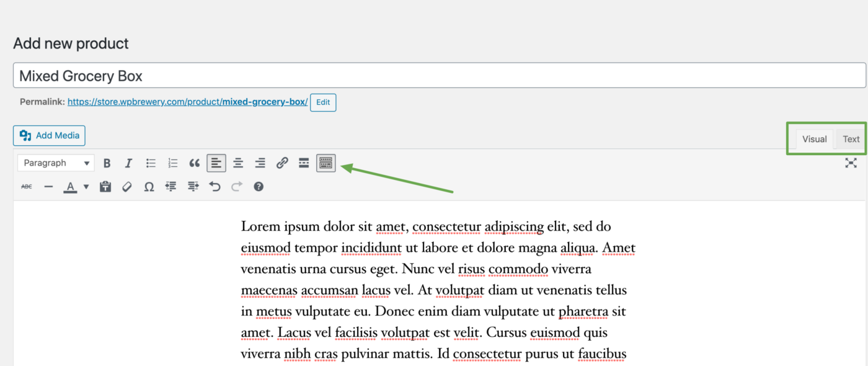
Task: Decrease paragraph indent
Action: [x=171, y=186]
